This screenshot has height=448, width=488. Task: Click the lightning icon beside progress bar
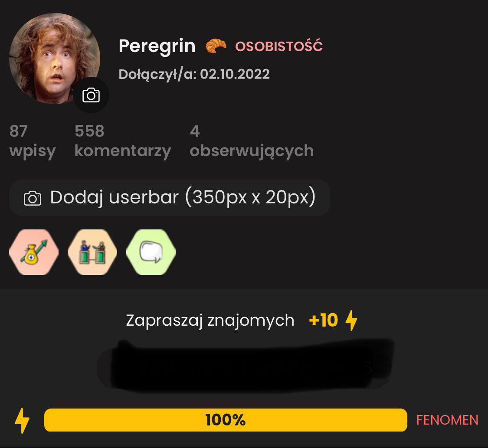[22, 420]
